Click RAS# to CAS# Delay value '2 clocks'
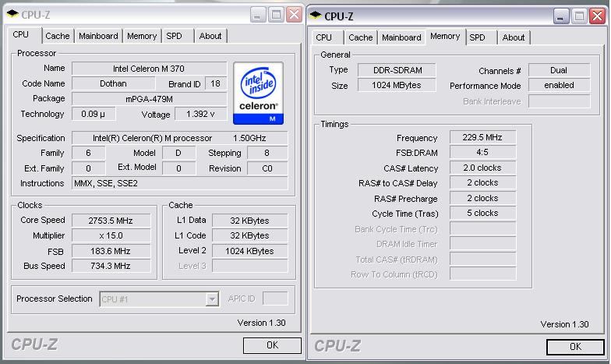 pyautogui.click(x=483, y=182)
